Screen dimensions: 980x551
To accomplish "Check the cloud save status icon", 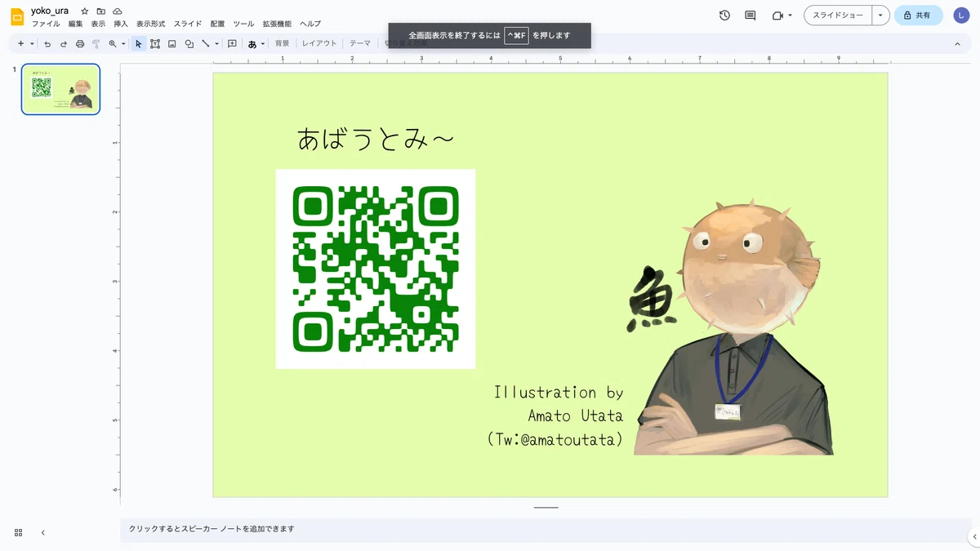I will [118, 11].
